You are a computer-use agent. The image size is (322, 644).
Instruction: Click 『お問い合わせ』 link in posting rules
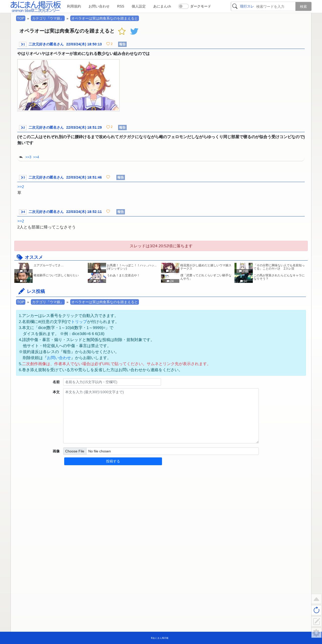[59, 358]
